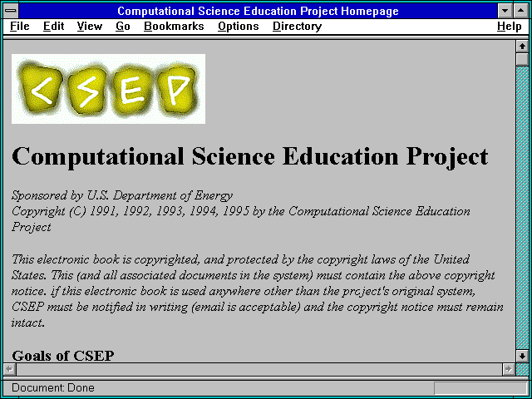The image size is (532, 399).
Task: Click the vertical scrollbar thumb
Action: [522, 59]
